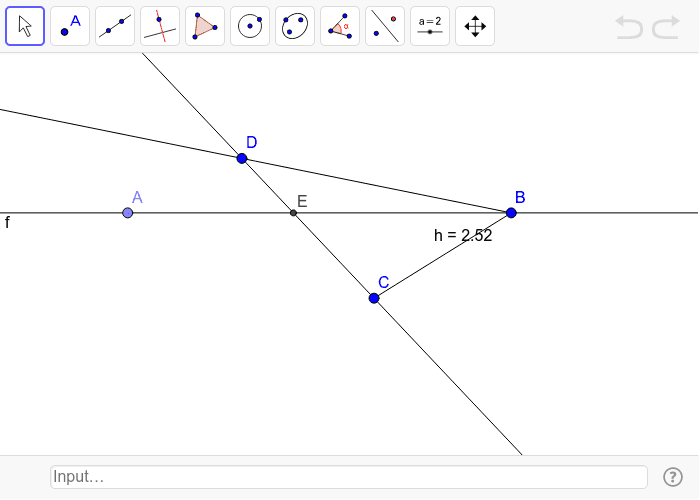Screen dimensions: 700x500
Task: Click the label of point D
Action: point(252,142)
